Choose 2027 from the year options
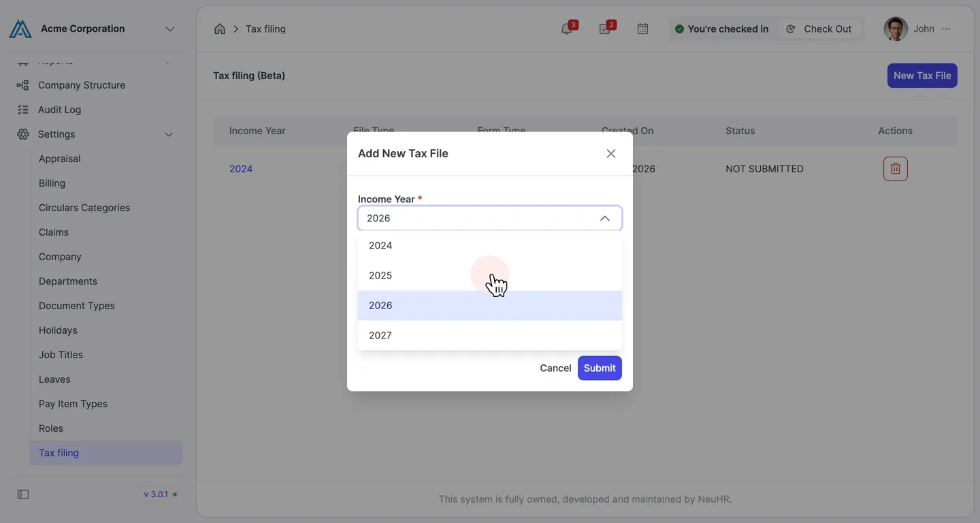This screenshot has height=523, width=980. (x=490, y=336)
